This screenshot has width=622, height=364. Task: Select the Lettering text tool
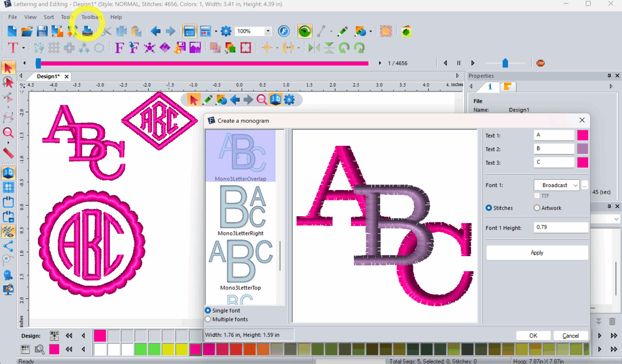(x=13, y=47)
